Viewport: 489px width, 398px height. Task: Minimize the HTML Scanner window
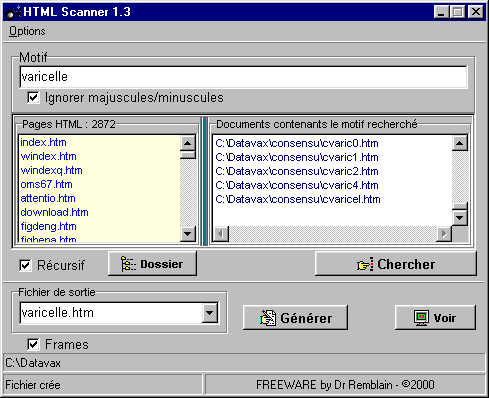tap(441, 12)
